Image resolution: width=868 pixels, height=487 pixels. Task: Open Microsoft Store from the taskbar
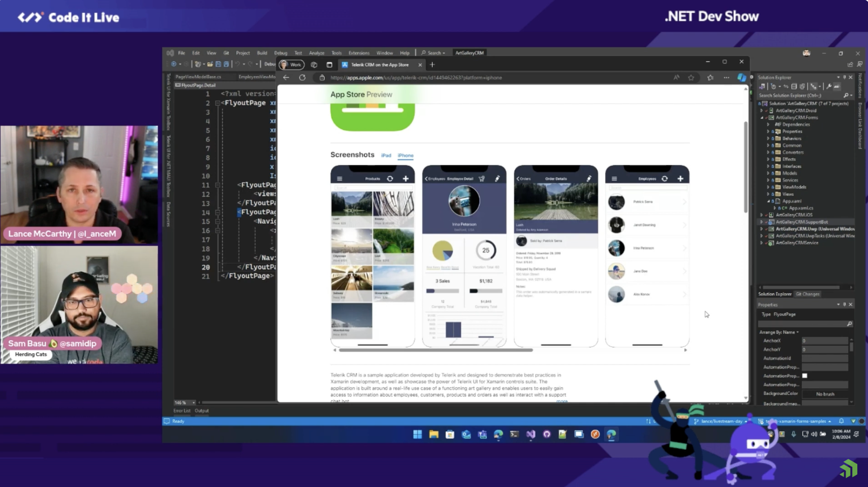click(450, 435)
